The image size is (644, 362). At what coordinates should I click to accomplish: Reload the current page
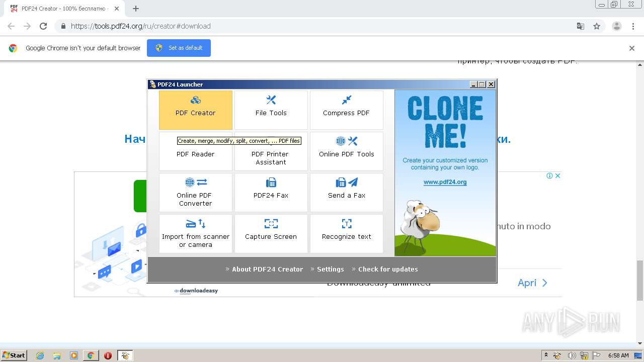(43, 26)
